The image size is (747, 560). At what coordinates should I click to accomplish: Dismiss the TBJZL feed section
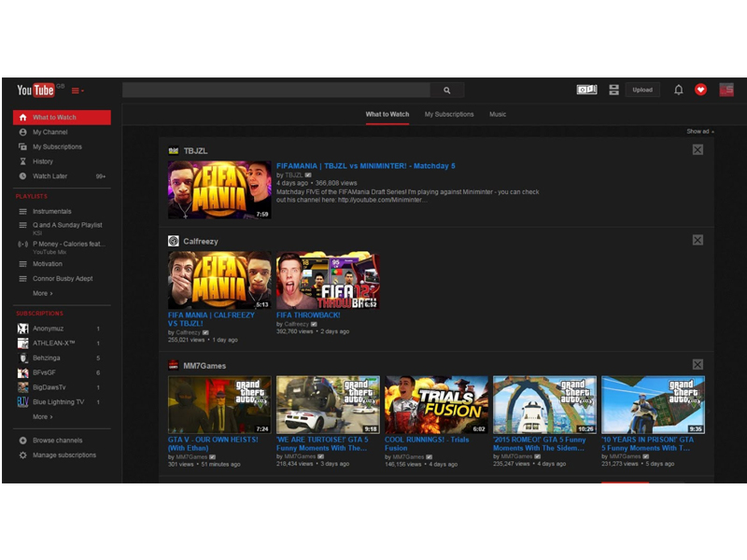coord(698,150)
